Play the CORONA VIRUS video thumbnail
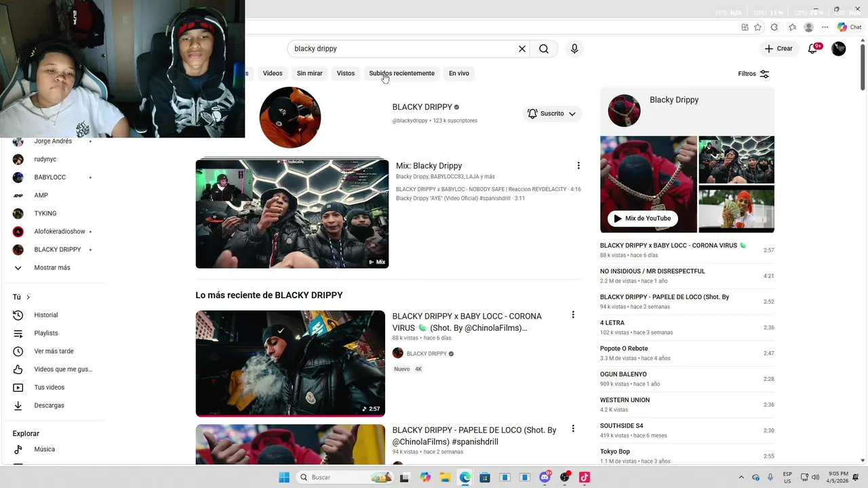Viewport: 868px width, 488px height. pos(290,363)
